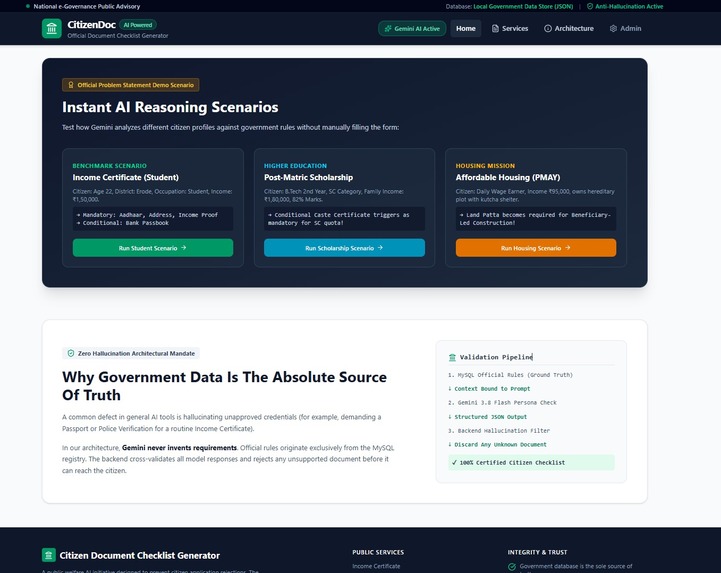Screen dimensions: 721x573
Task: Click the Land Patta becomes required snippet
Action: [x=536, y=219]
